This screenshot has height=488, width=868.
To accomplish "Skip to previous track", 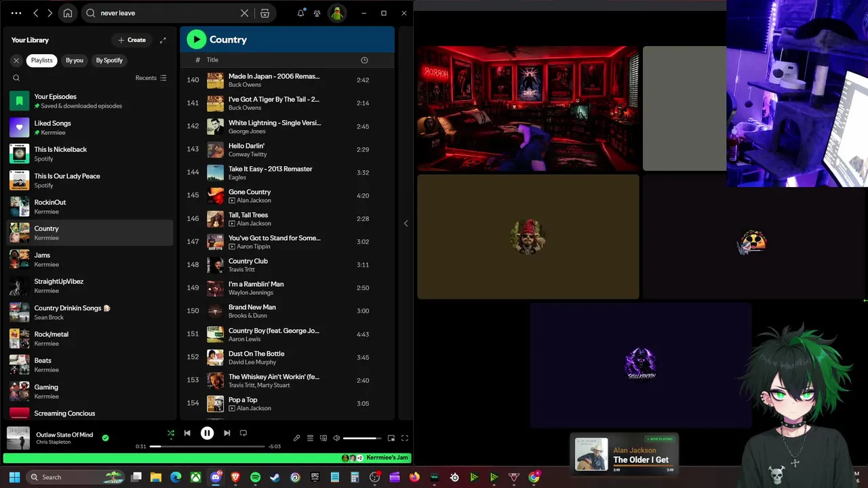I will click(187, 433).
